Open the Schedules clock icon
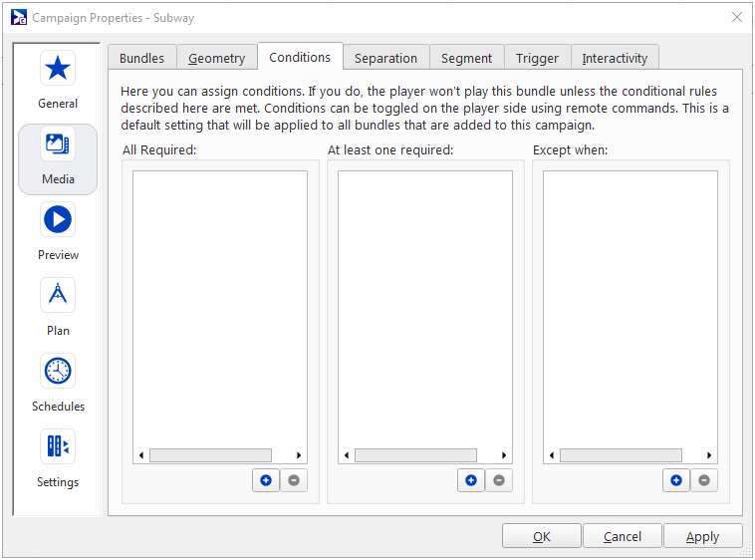 [x=58, y=372]
